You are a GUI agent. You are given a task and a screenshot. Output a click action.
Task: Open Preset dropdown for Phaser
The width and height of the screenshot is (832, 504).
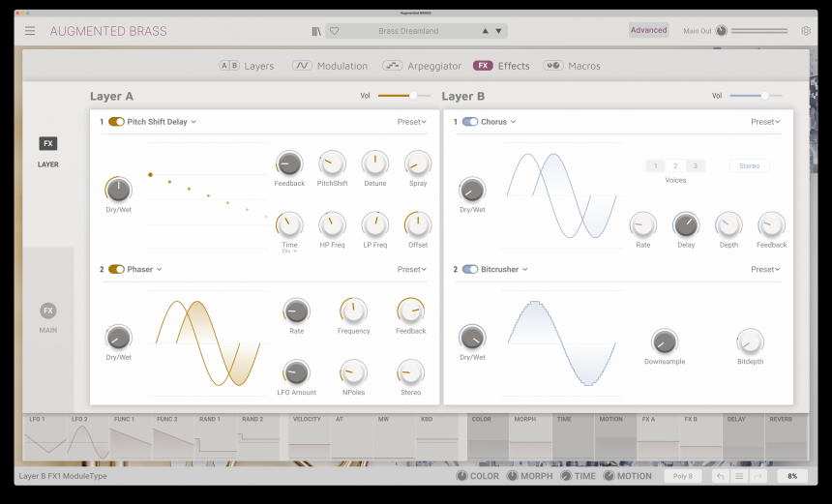(x=412, y=269)
